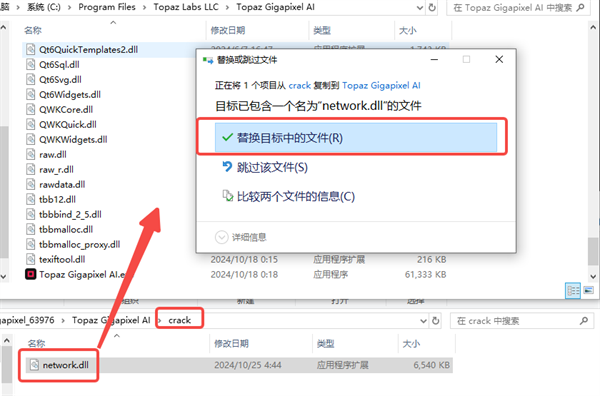Click the crack source folder link

299,85
